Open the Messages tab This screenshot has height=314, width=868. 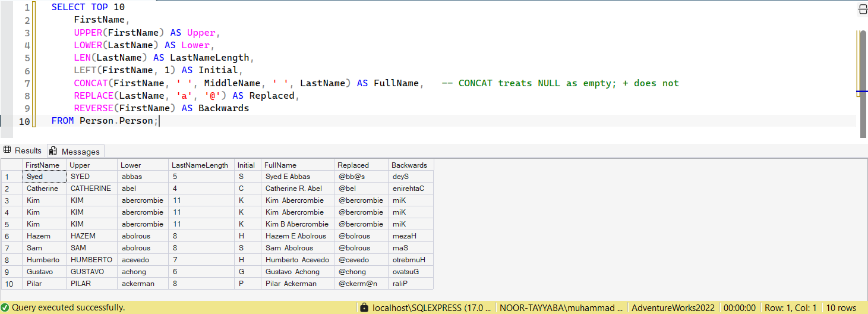[x=75, y=151]
